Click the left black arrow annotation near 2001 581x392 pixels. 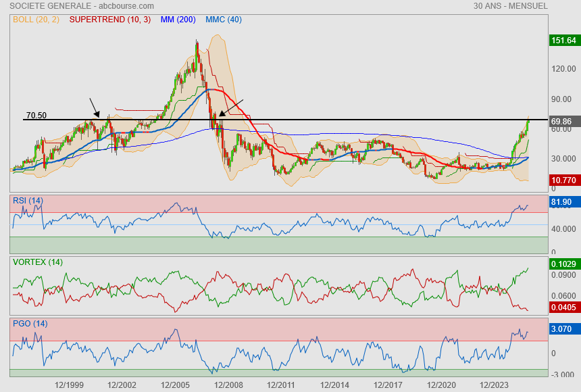95,107
